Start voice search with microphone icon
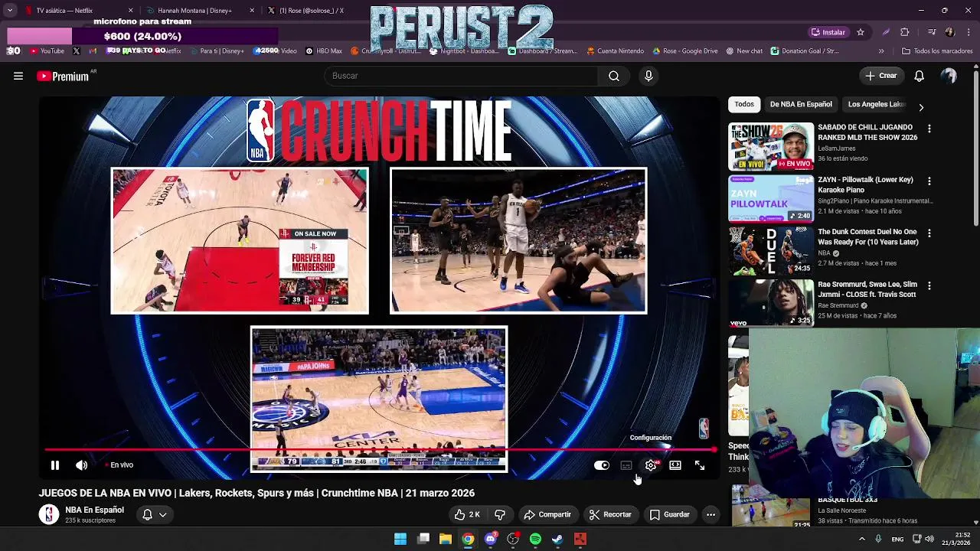The width and height of the screenshot is (980, 551). pyautogui.click(x=648, y=76)
